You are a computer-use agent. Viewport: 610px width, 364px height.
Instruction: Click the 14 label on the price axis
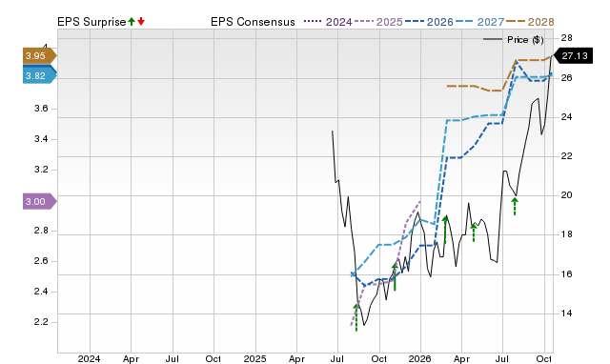point(567,313)
